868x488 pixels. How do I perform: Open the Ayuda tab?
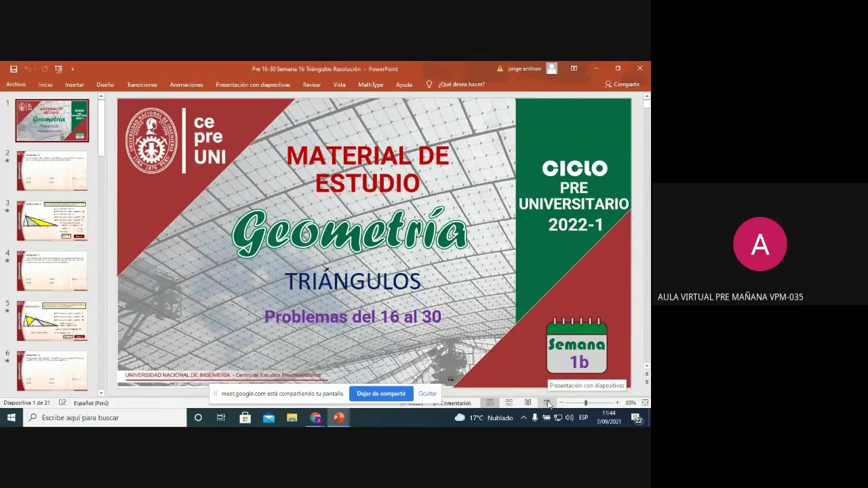point(404,85)
